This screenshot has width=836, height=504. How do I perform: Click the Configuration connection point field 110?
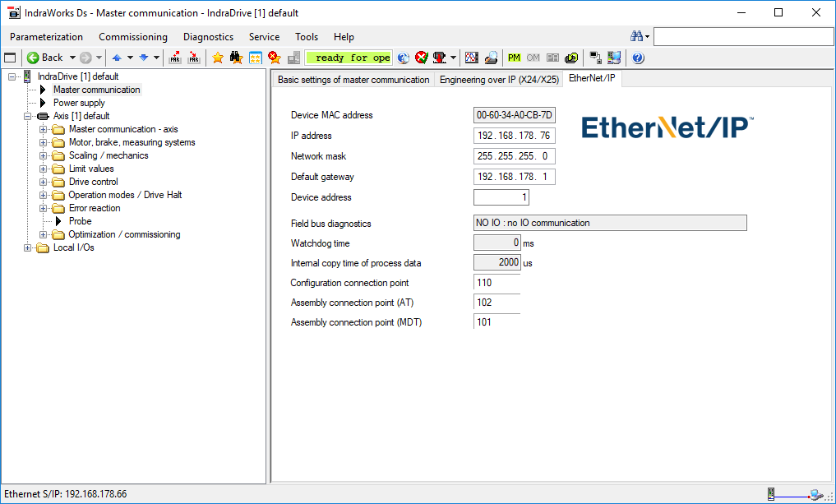tap(497, 283)
